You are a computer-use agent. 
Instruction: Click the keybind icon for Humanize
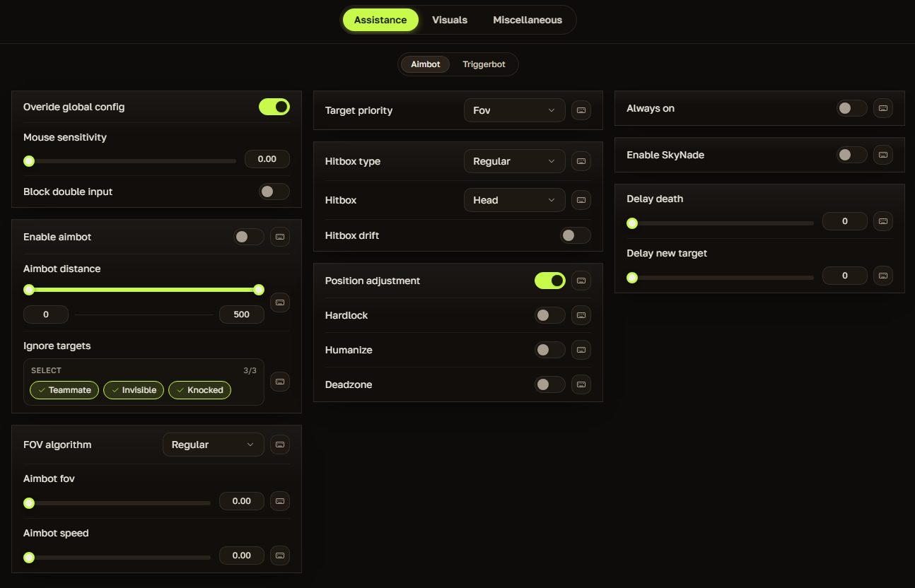coord(581,350)
